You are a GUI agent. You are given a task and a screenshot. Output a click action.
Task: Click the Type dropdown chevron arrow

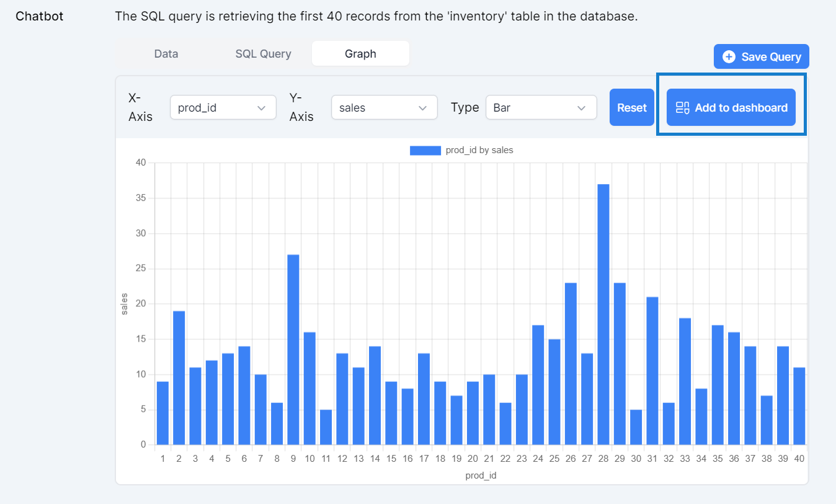pos(582,108)
